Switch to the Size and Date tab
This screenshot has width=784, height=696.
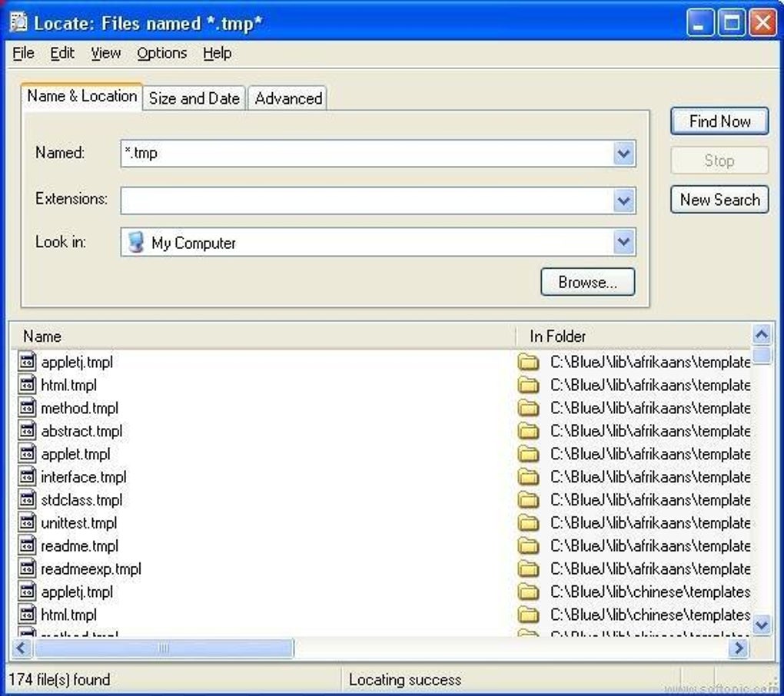[x=194, y=98]
